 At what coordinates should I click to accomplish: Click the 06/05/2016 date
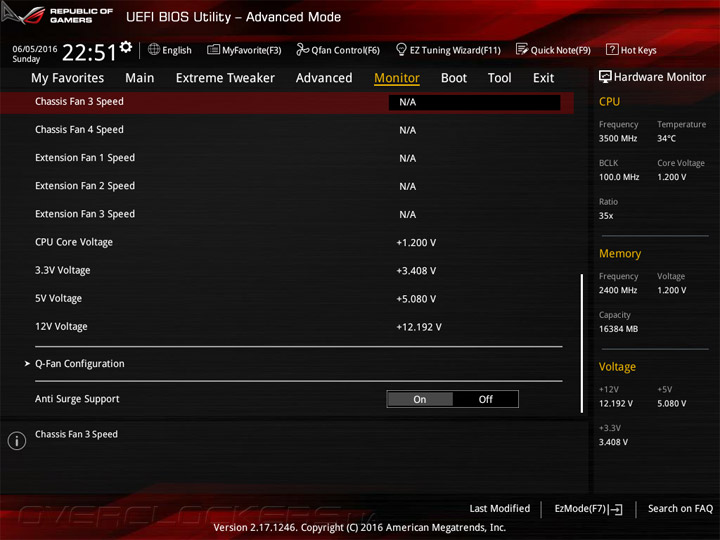coord(34,49)
